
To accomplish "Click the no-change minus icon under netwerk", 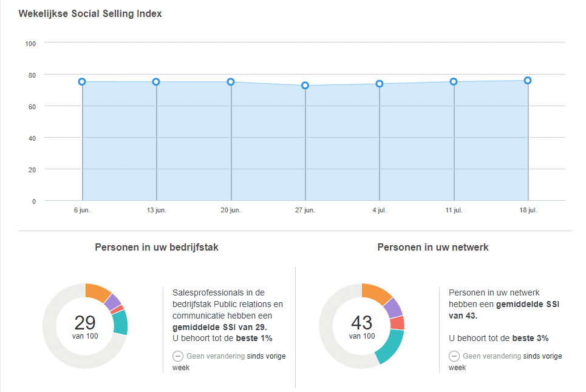I will coord(454,356).
